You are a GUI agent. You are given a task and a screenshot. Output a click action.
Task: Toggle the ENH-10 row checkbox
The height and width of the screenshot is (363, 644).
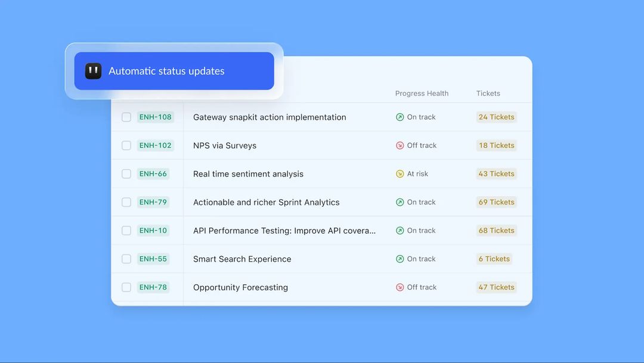126,230
